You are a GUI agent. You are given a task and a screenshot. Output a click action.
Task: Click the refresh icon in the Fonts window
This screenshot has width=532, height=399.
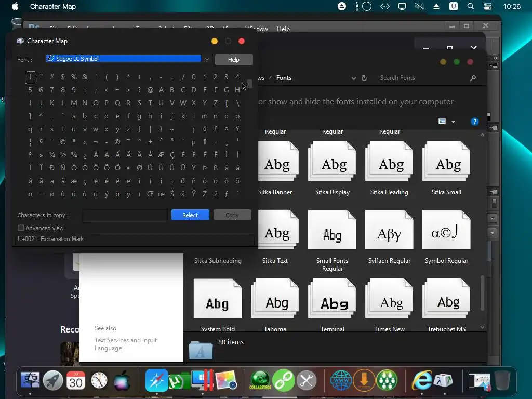364,78
